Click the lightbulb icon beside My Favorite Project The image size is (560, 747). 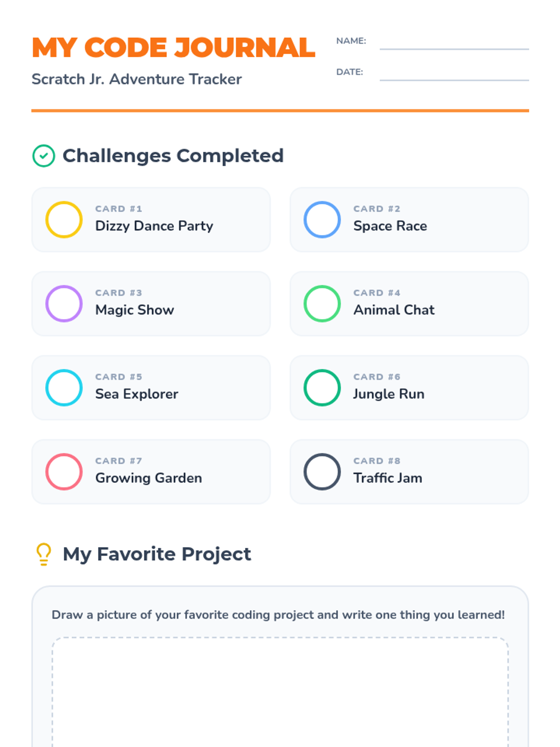coord(44,554)
